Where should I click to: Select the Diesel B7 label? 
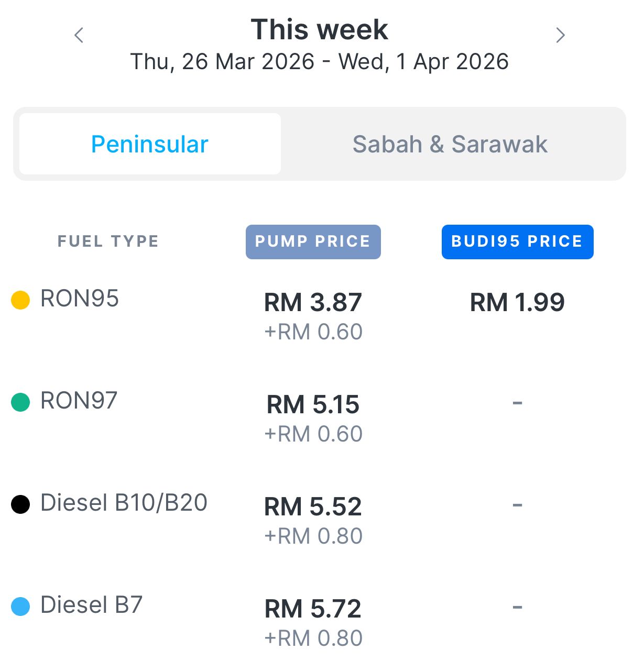point(92,605)
